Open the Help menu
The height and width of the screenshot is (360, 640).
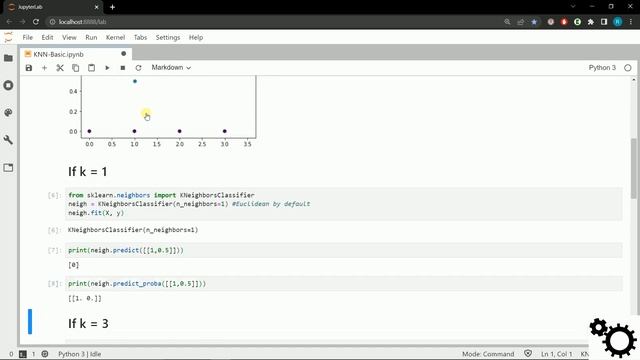click(196, 37)
